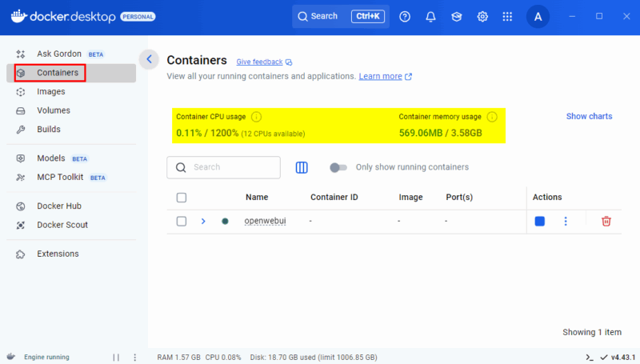Click the Container ID column header
The height and width of the screenshot is (364, 640).
334,197
